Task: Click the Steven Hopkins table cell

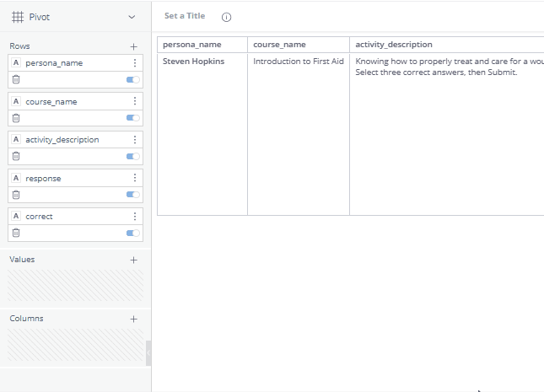Action: pyautogui.click(x=193, y=62)
